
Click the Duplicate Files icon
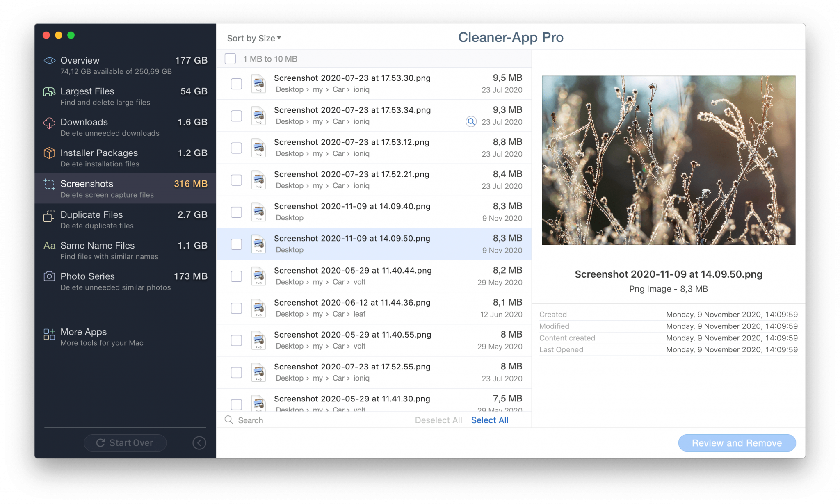pos(49,216)
